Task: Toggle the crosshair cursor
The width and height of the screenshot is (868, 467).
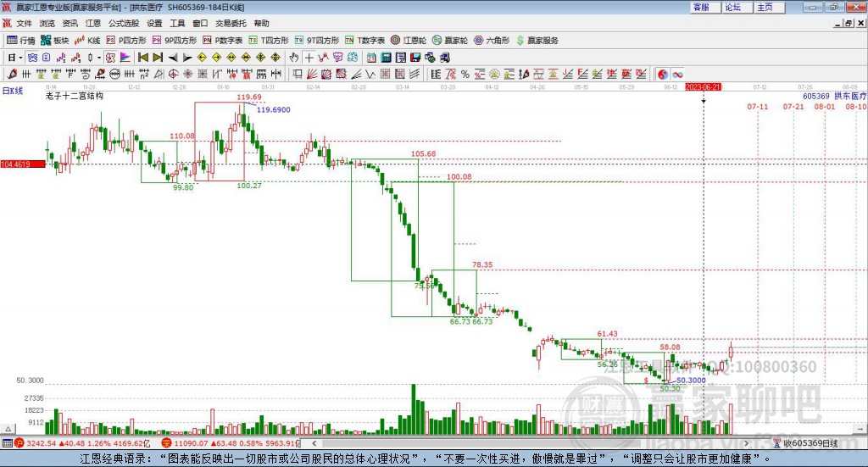Action: coord(309,58)
